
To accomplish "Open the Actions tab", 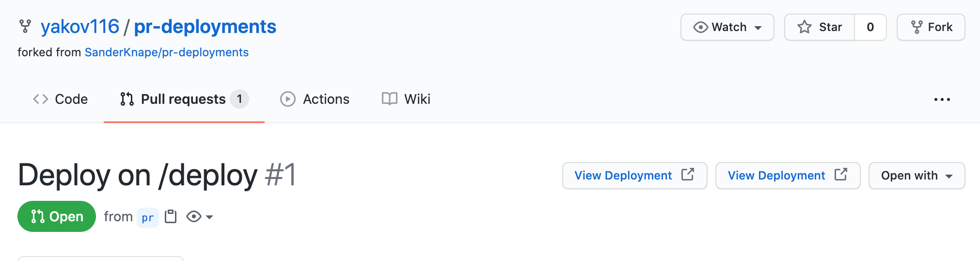I will pyautogui.click(x=326, y=99).
